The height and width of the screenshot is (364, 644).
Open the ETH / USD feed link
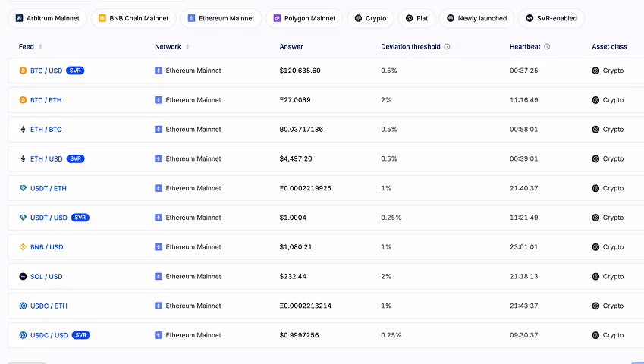click(x=46, y=158)
